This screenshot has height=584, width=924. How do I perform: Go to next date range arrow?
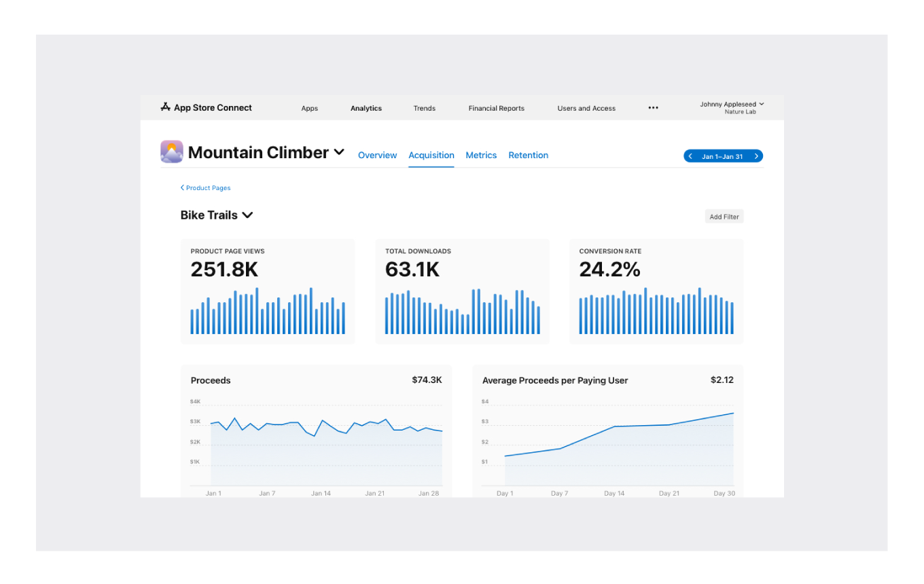tap(756, 156)
